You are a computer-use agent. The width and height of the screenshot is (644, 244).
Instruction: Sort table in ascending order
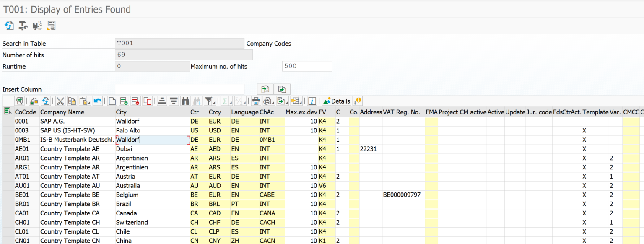(162, 101)
